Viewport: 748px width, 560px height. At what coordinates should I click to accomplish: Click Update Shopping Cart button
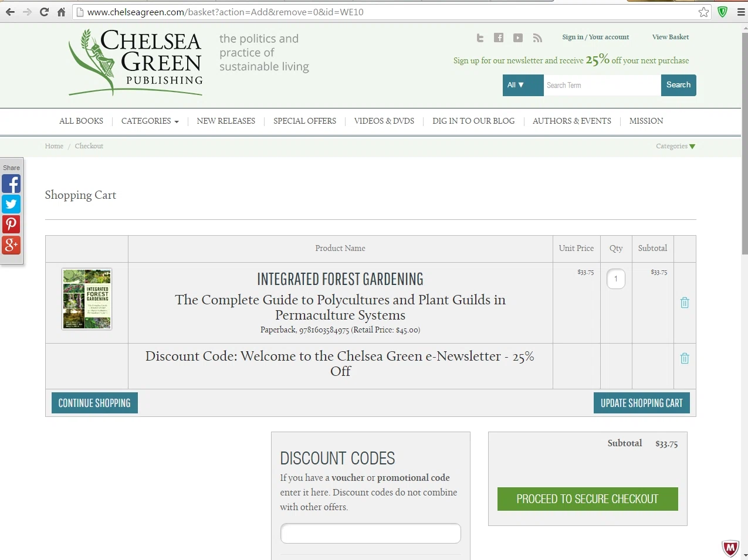pyautogui.click(x=642, y=403)
